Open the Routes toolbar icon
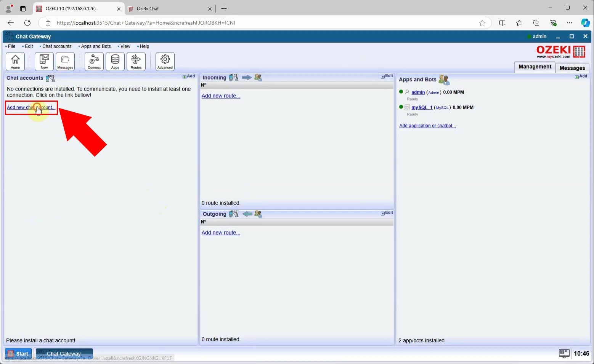Image resolution: width=594 pixels, height=364 pixels. (136, 61)
